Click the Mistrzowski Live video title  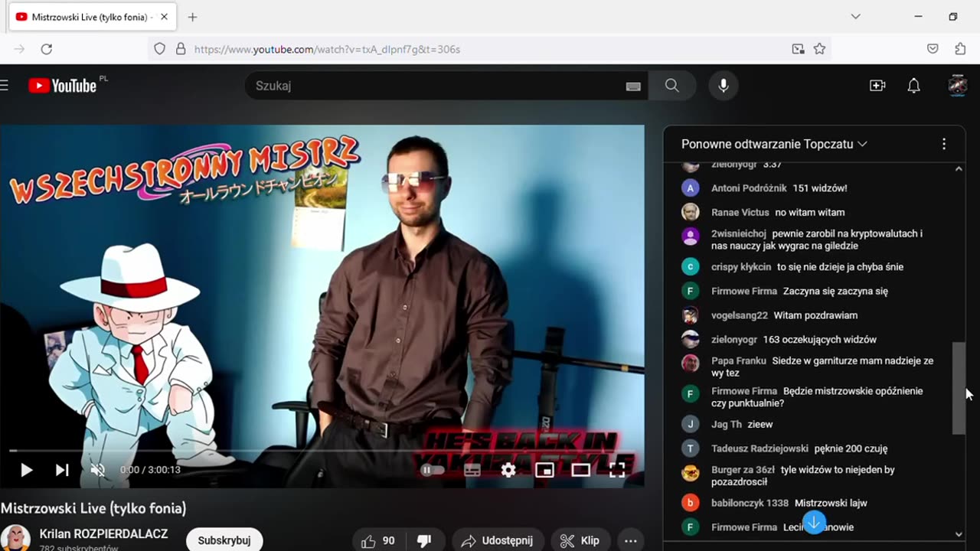coord(93,508)
